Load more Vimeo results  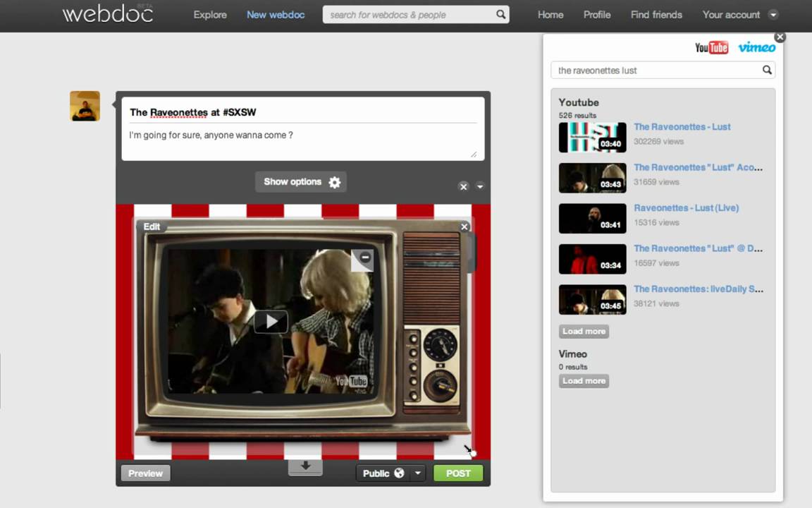584,381
